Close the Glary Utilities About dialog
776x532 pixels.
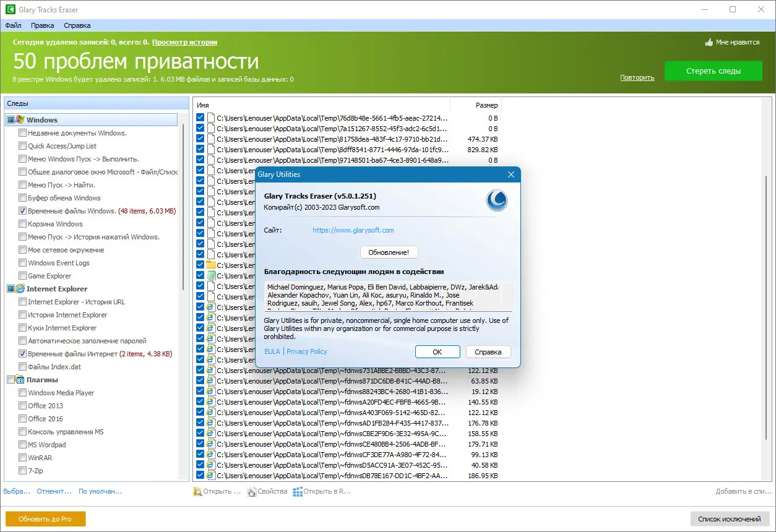click(511, 174)
